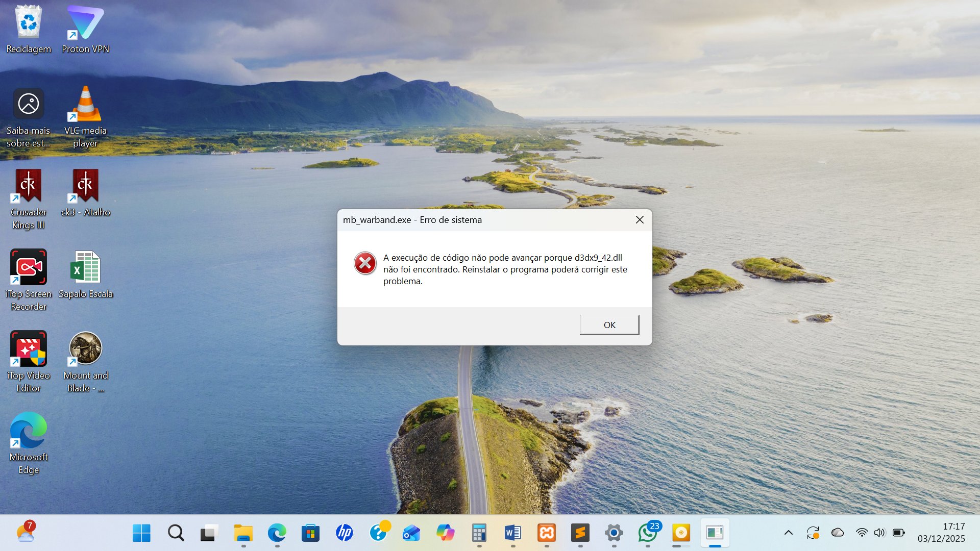Screen dimensions: 980x551
Task: Select the Reciclagem recycle bin icon
Action: click(x=29, y=29)
